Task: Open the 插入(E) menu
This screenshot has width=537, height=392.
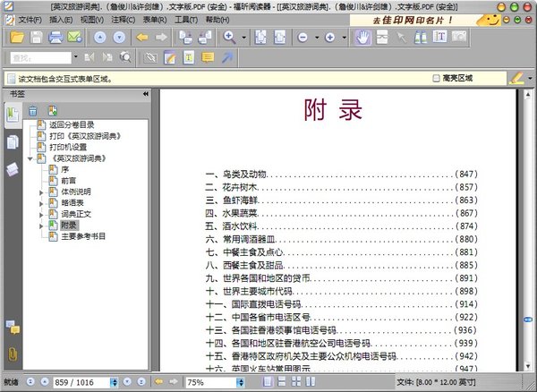Action: coord(61,20)
